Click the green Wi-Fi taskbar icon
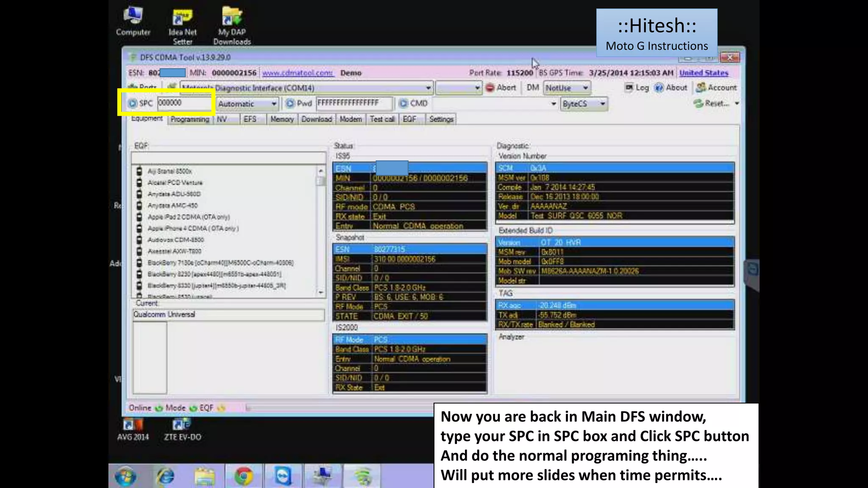The width and height of the screenshot is (868, 488). tap(362, 476)
